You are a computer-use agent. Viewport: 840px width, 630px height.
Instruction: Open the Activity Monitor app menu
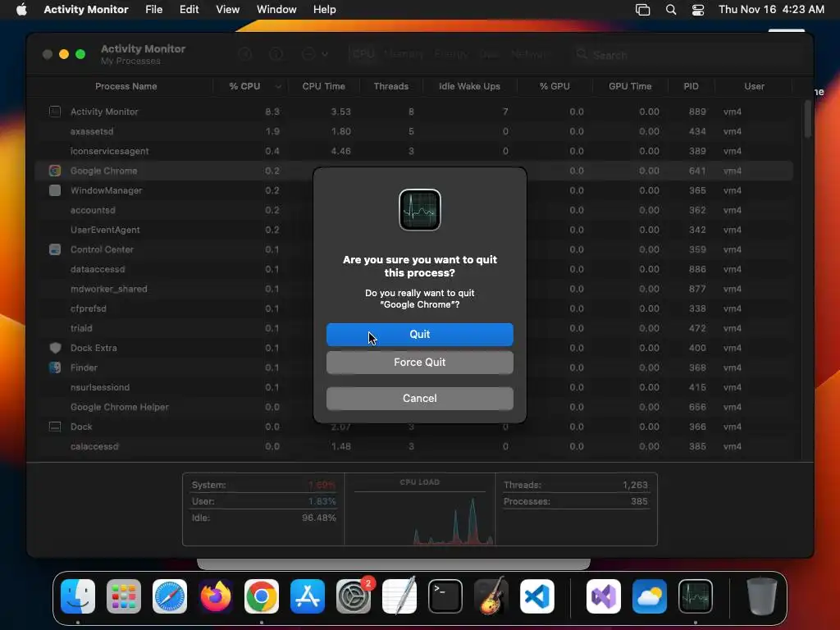click(86, 10)
